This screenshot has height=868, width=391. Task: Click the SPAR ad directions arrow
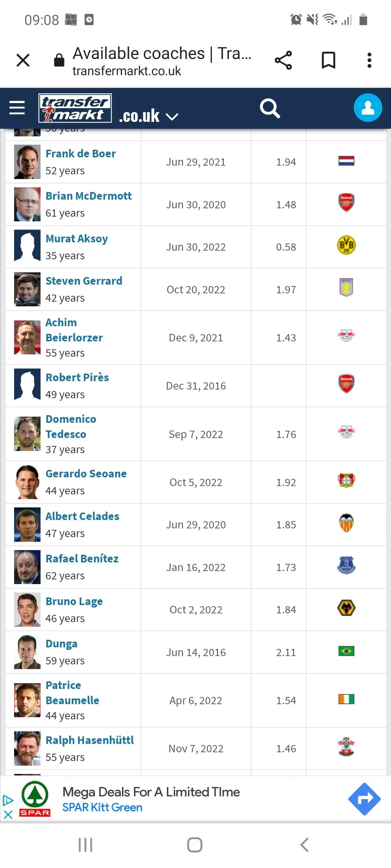pos(364,799)
